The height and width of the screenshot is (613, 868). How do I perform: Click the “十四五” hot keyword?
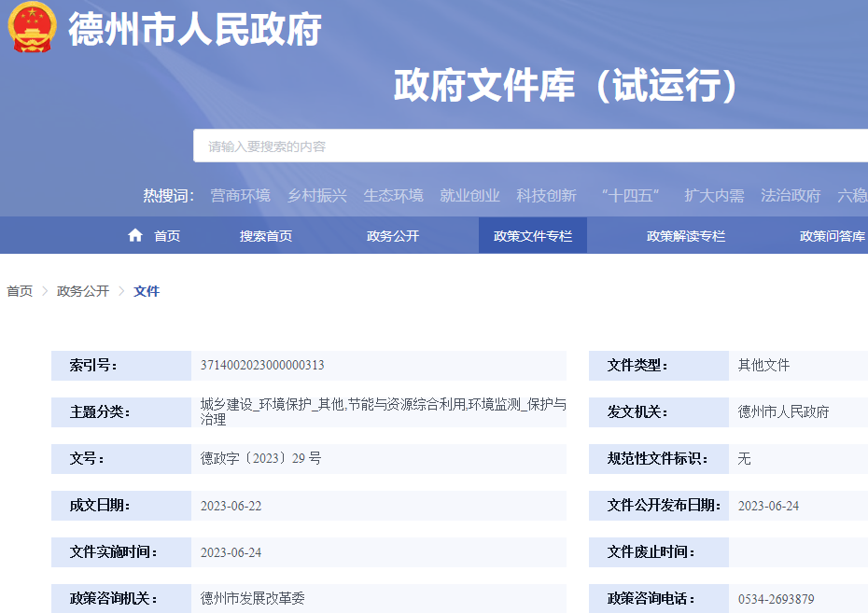tap(630, 195)
